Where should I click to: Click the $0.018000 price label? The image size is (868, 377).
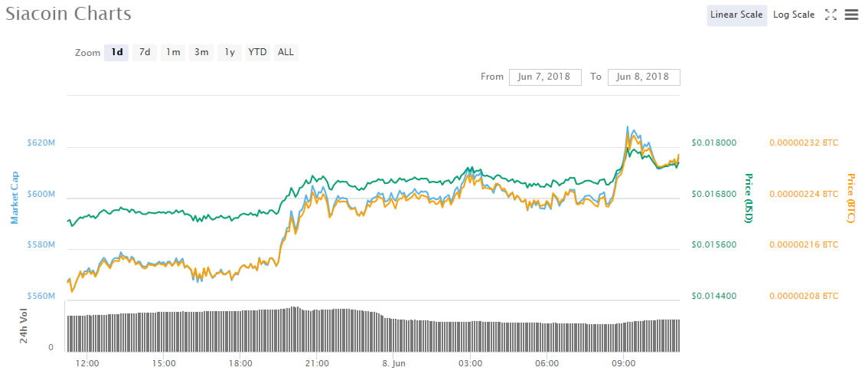(x=714, y=143)
